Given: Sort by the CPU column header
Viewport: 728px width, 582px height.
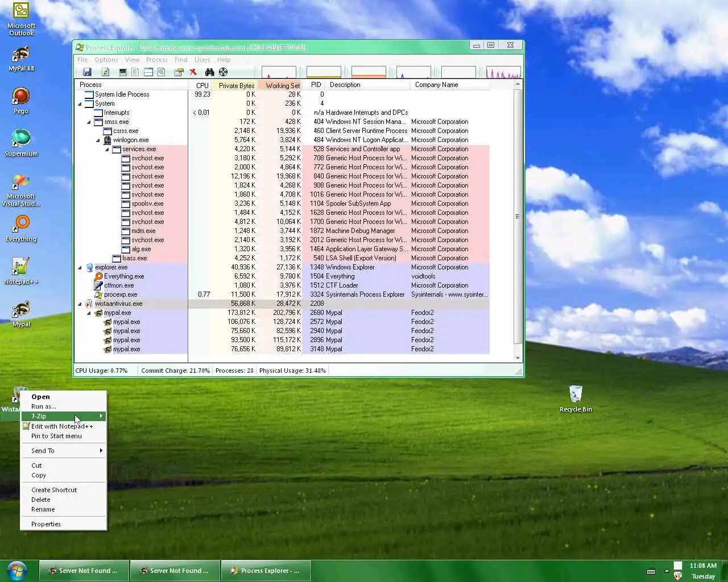Looking at the screenshot, I should point(199,85).
